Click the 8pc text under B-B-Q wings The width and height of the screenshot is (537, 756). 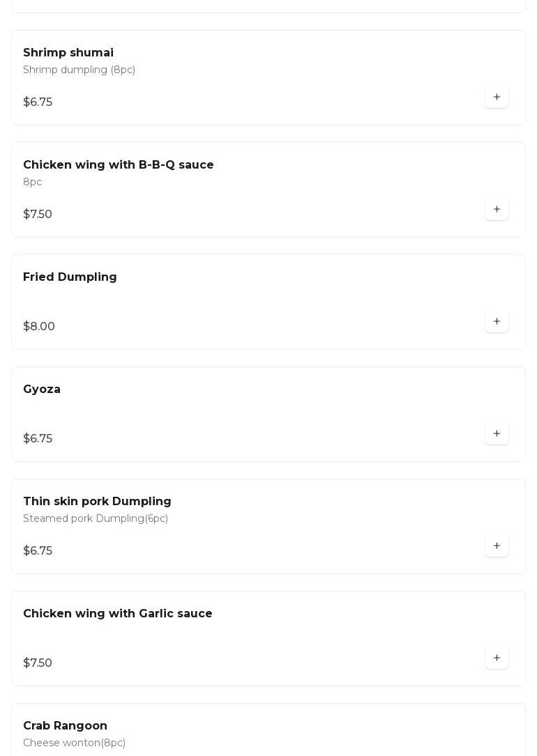point(32,183)
